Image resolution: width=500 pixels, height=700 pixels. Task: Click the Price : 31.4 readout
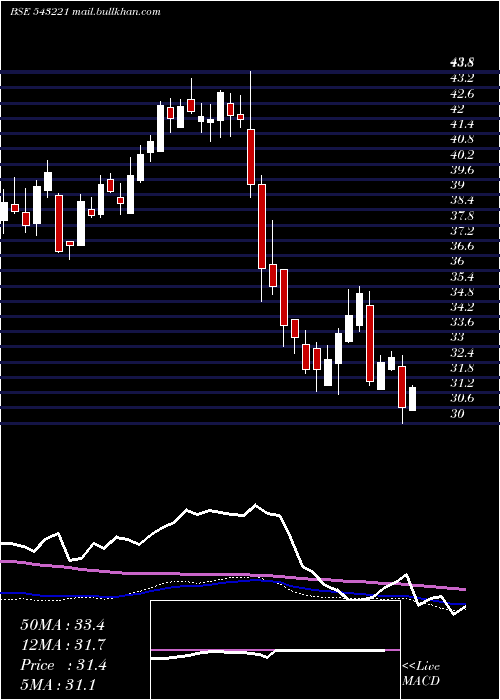pos(62,665)
